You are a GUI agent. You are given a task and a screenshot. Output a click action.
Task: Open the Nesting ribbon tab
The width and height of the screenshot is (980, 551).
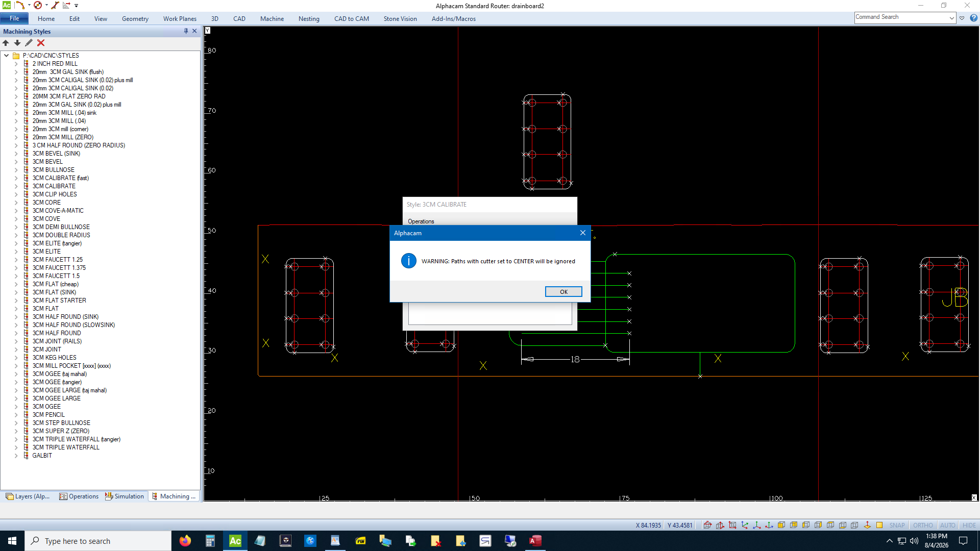tap(309, 19)
